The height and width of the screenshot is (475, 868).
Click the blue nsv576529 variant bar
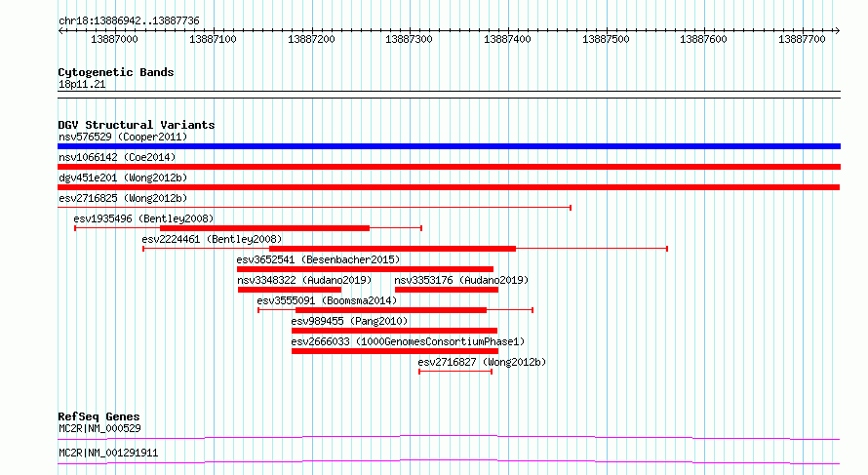[x=449, y=146]
